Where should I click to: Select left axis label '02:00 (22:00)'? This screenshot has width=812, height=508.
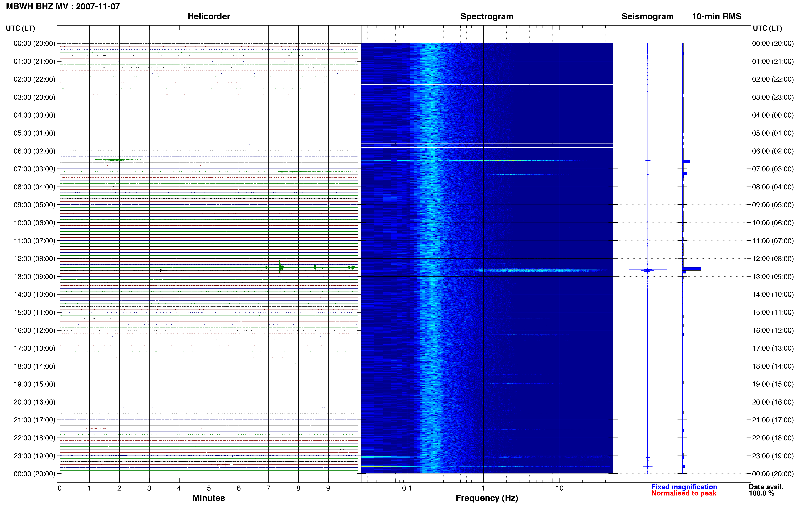pyautogui.click(x=34, y=79)
